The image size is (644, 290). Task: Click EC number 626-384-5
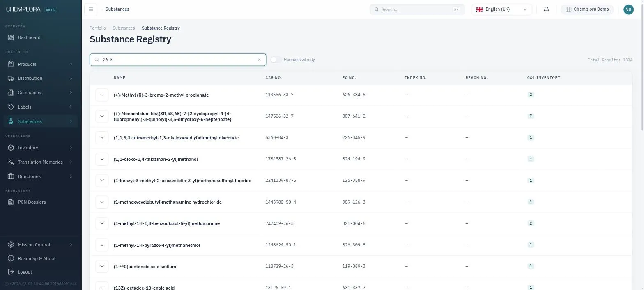pos(354,95)
